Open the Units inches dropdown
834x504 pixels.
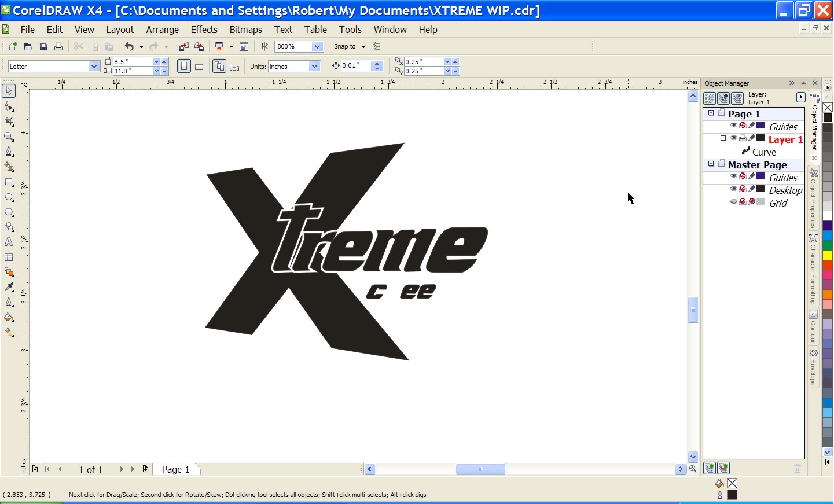(x=315, y=67)
